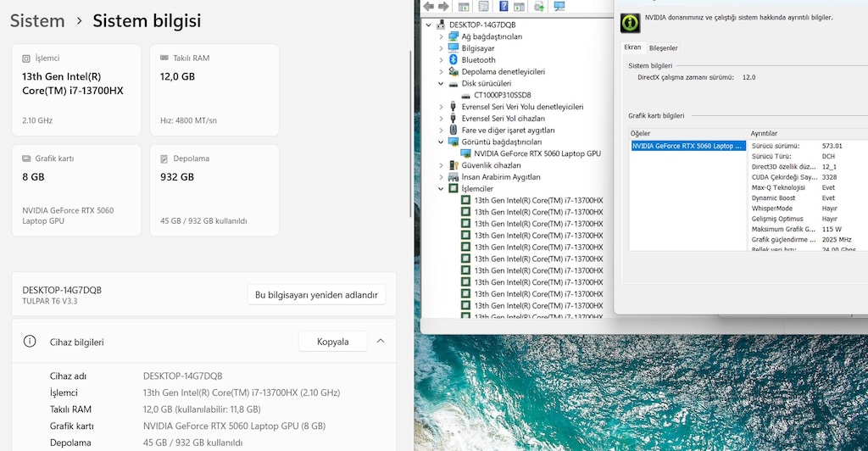868x451 pixels.
Task: Click the İnsan Arabirim Aygıtları icon
Action: (453, 177)
